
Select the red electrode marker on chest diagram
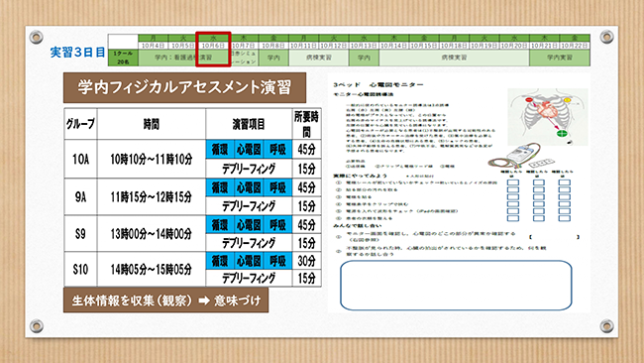529,99
